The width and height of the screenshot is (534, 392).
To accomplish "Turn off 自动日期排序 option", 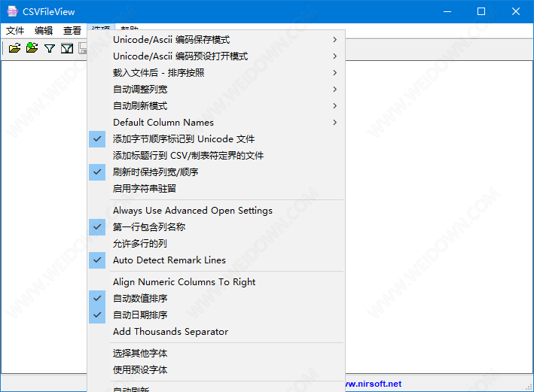I will [x=140, y=315].
